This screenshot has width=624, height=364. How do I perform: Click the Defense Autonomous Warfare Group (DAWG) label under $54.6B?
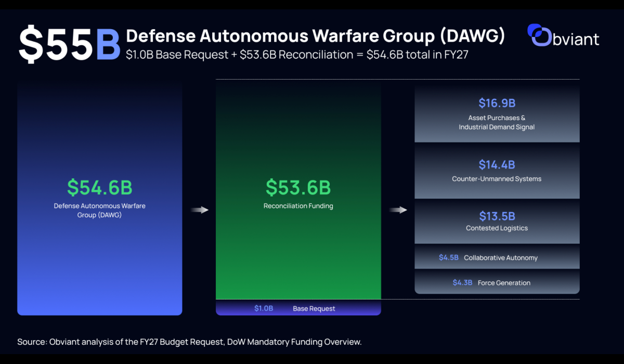pyautogui.click(x=100, y=210)
